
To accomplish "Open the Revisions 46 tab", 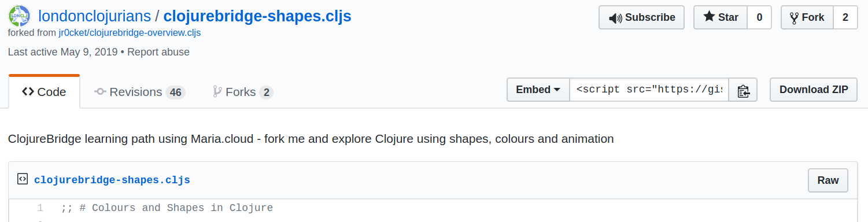I will click(x=139, y=92).
